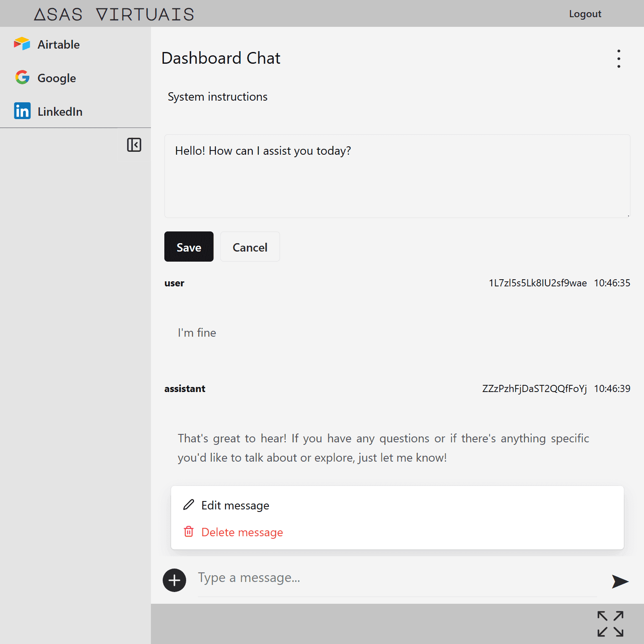Collapse the sidebar panel
The width and height of the screenshot is (644, 644).
click(134, 145)
